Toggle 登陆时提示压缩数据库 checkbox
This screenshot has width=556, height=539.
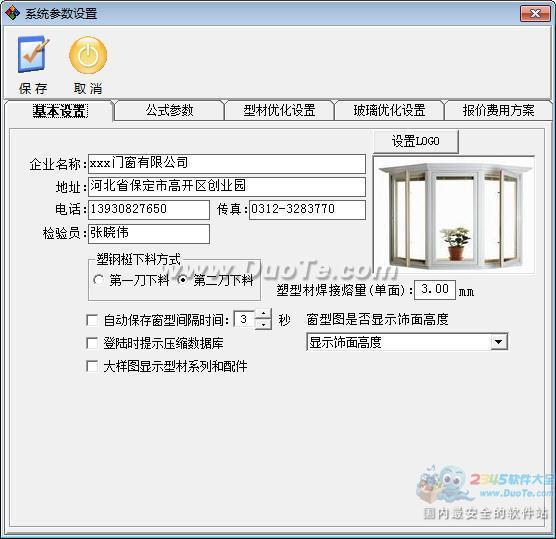[92, 343]
